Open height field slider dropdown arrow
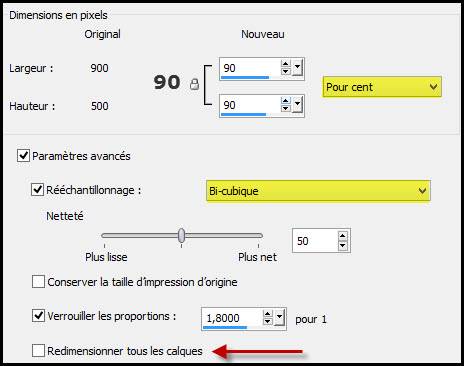Image resolution: width=464 pixels, height=366 pixels. [297, 105]
